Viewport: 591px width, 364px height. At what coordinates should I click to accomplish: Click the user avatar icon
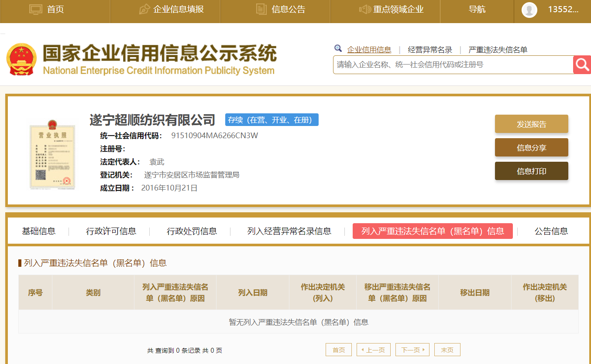coord(529,10)
